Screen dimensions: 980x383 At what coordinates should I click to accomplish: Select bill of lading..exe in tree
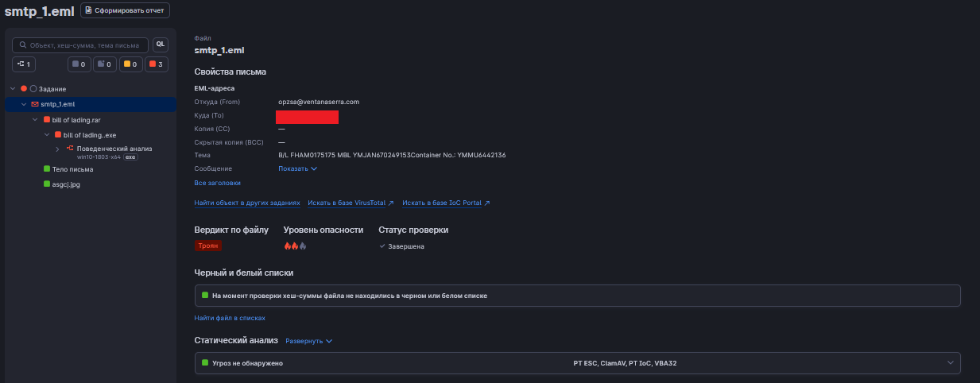click(x=90, y=135)
